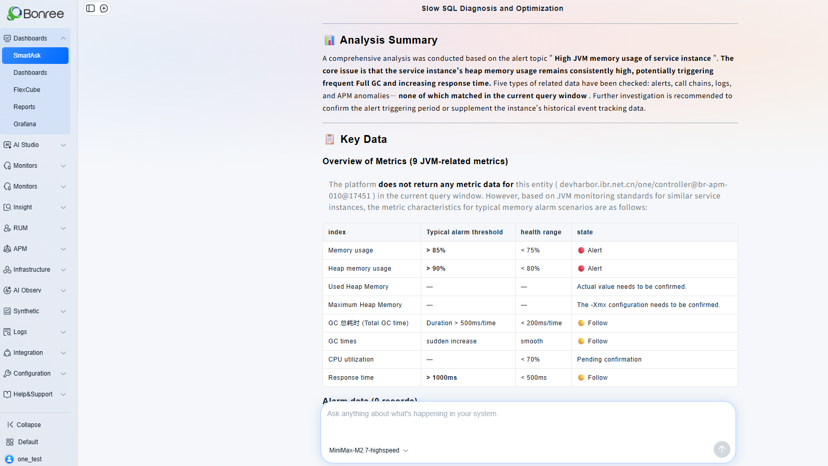This screenshot has width=828, height=466.
Task: Start a new chat with the plus icon
Action: click(x=104, y=8)
